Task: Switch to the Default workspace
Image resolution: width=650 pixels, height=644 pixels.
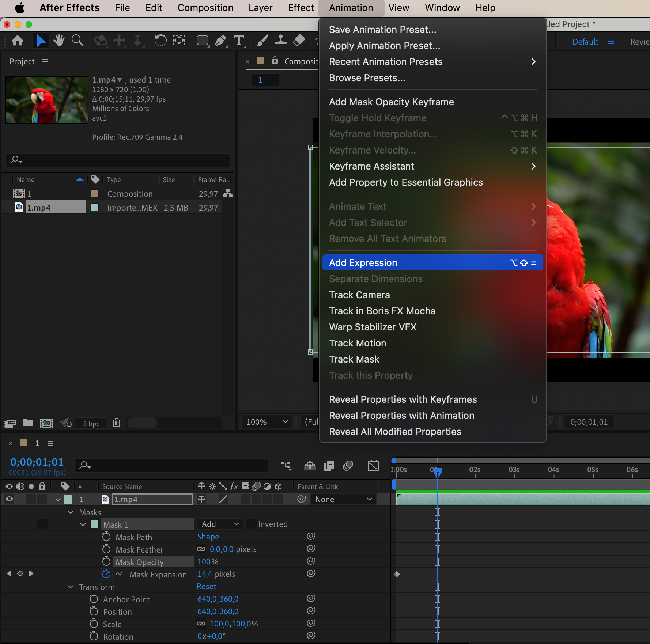Action: click(585, 42)
